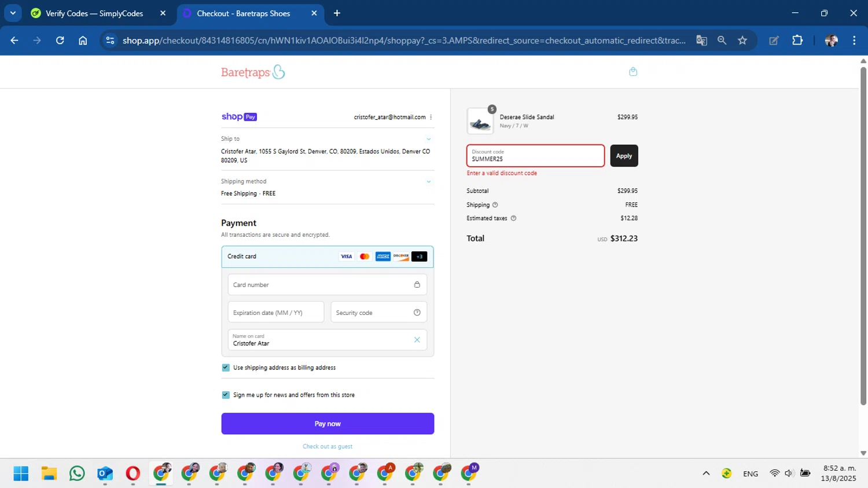Click Check out as guest link
The image size is (868, 488).
[x=328, y=446]
